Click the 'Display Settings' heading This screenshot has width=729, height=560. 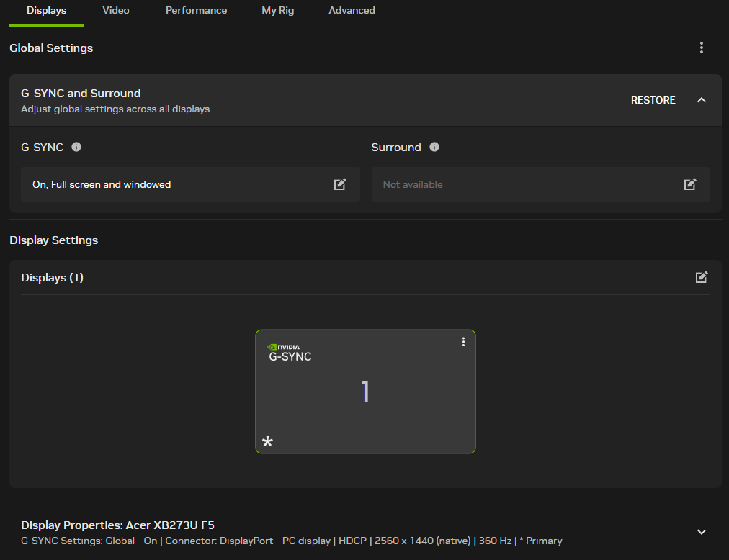pyautogui.click(x=54, y=240)
